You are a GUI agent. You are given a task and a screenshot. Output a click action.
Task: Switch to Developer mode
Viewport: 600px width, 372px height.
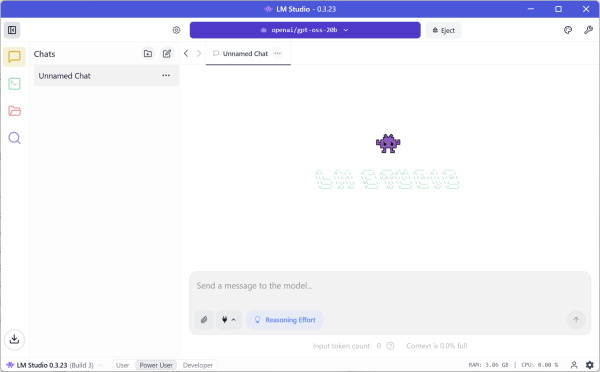click(197, 365)
